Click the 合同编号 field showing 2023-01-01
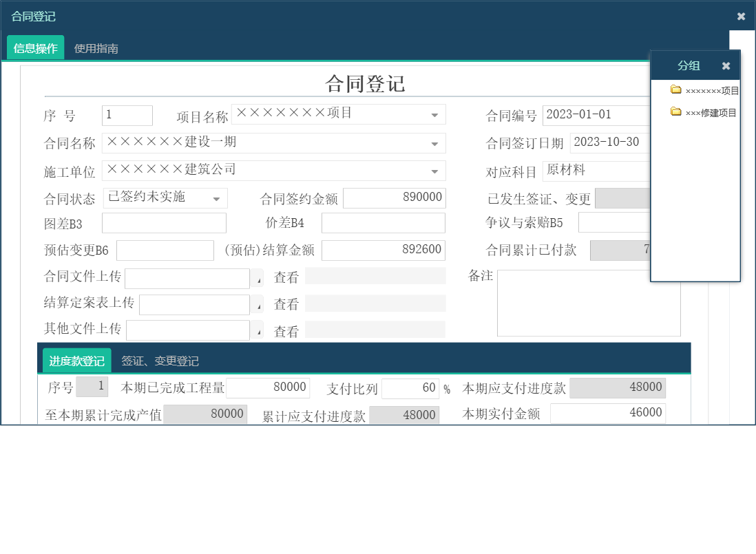The width and height of the screenshot is (756, 554). click(596, 115)
